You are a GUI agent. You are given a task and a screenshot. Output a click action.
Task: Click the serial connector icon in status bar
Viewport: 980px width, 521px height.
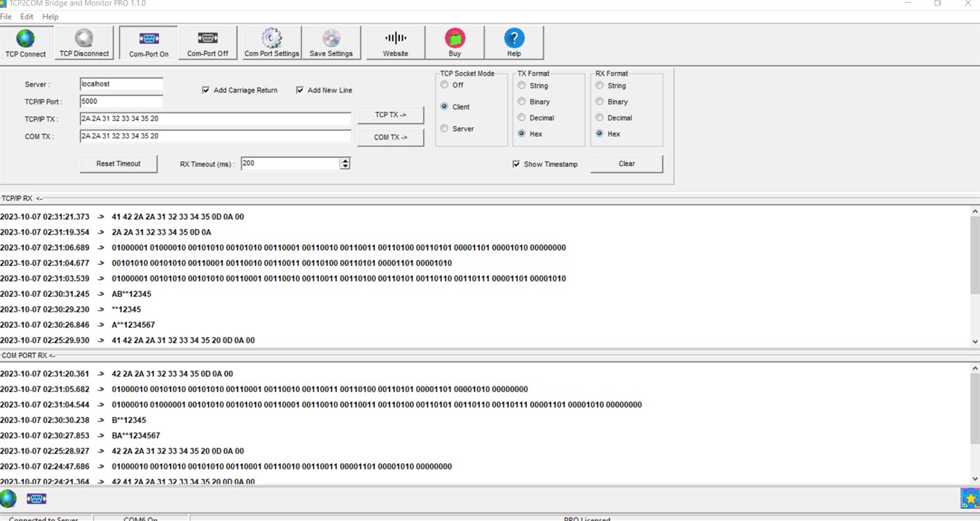(x=36, y=499)
